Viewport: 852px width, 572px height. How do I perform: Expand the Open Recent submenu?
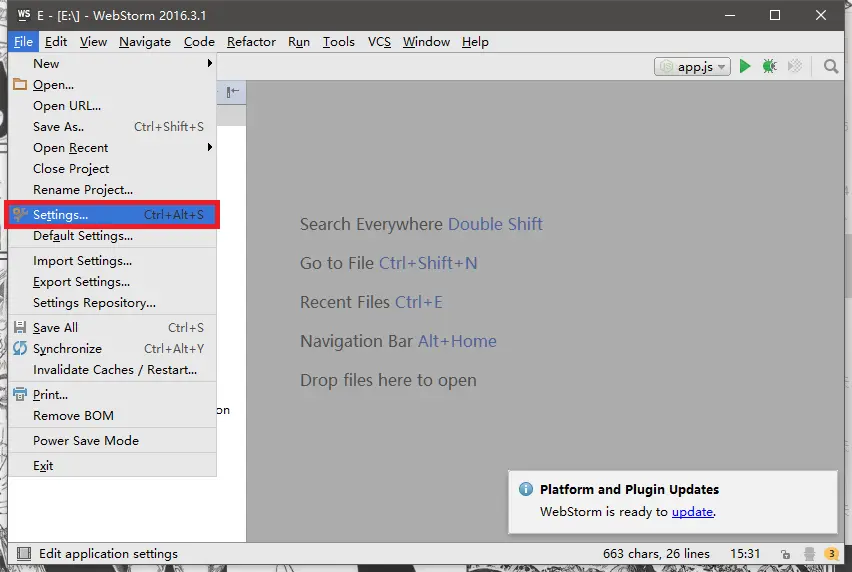[112, 148]
